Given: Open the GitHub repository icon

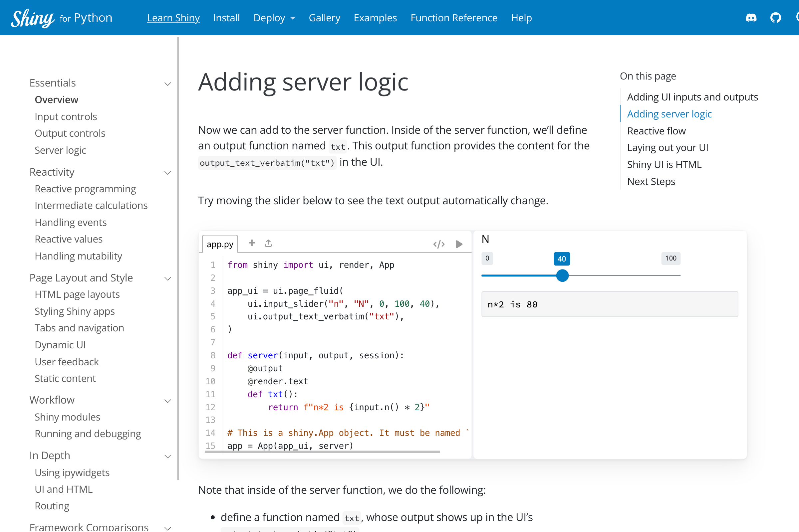Looking at the screenshot, I should tap(776, 17).
